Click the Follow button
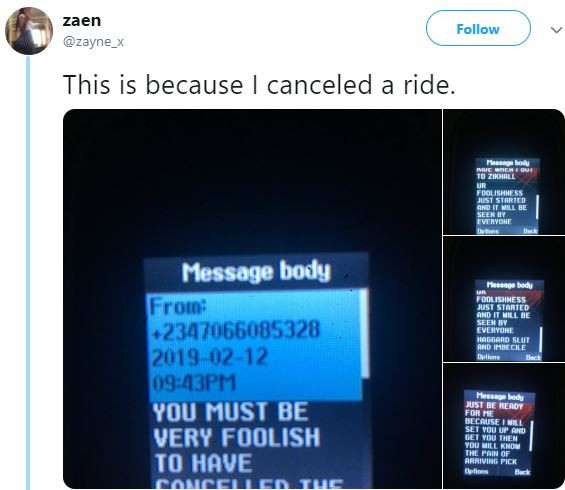 (478, 28)
